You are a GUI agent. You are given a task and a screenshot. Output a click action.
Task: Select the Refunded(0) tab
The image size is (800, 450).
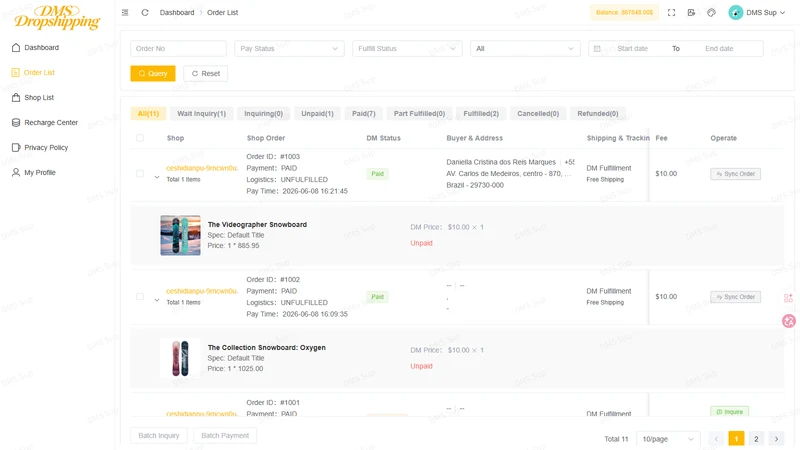click(598, 113)
